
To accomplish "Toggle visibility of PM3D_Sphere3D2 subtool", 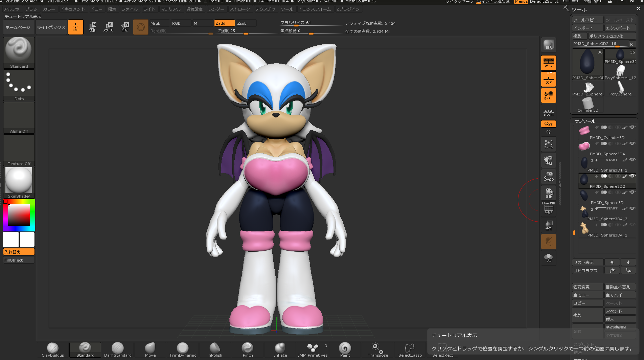I will 632,176.
